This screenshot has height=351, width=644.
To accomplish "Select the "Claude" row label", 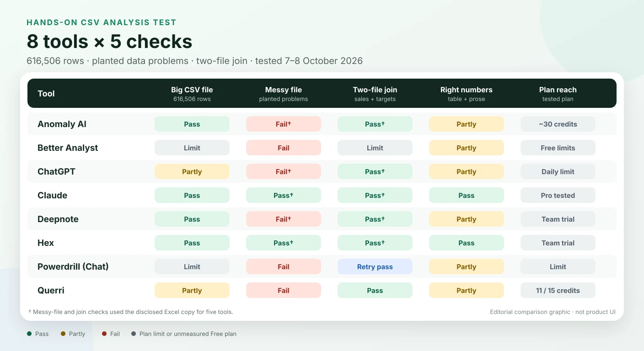I will pyautogui.click(x=52, y=196).
